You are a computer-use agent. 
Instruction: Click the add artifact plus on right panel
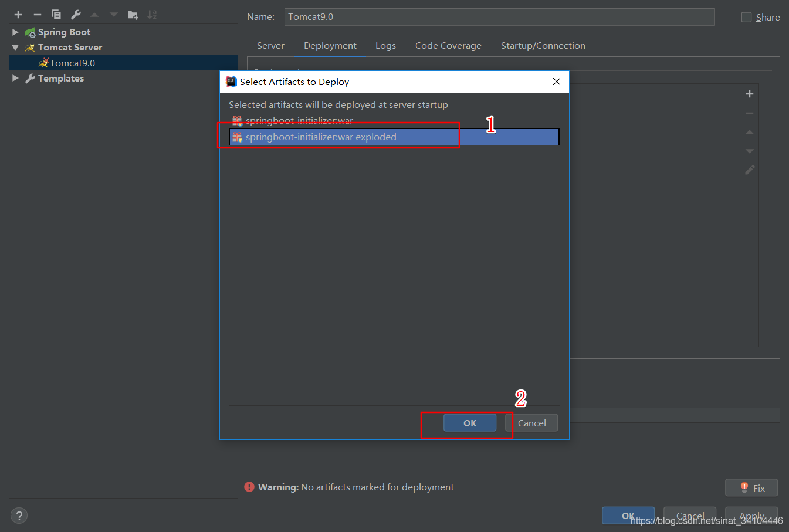pos(749,94)
